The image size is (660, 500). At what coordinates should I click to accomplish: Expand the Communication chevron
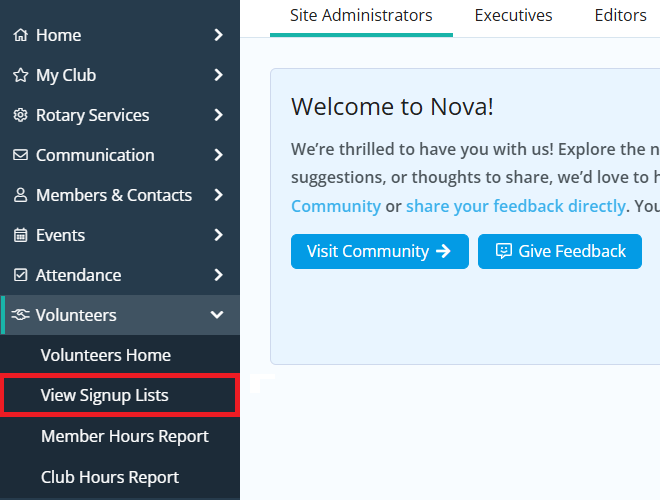(x=218, y=155)
